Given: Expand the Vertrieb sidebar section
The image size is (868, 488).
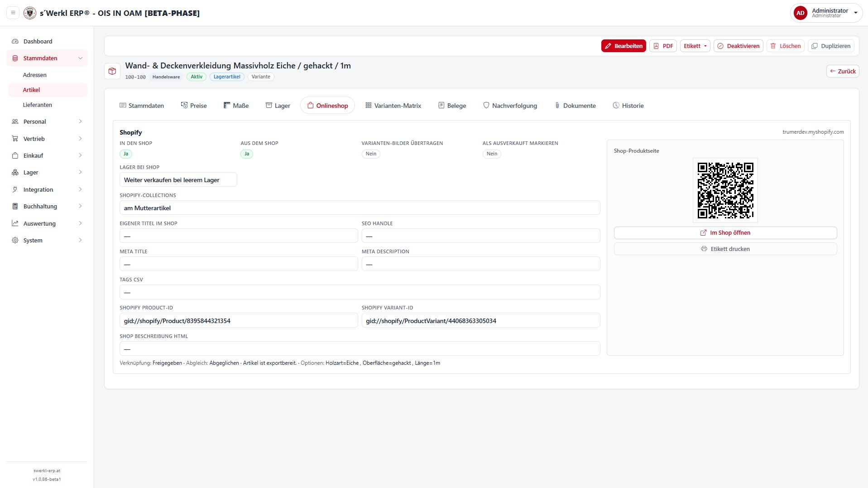Looking at the screenshot, I should (x=47, y=139).
